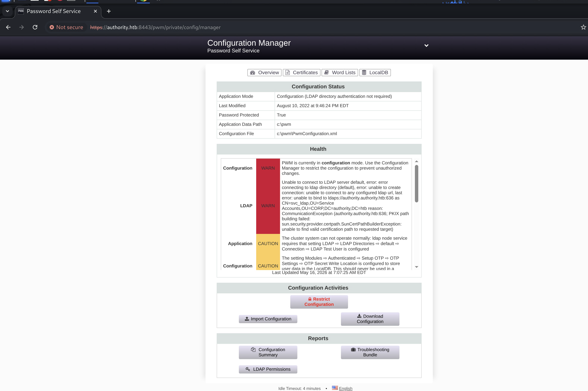This screenshot has width=588, height=391.
Task: Click the US flag language icon
Action: (335, 388)
